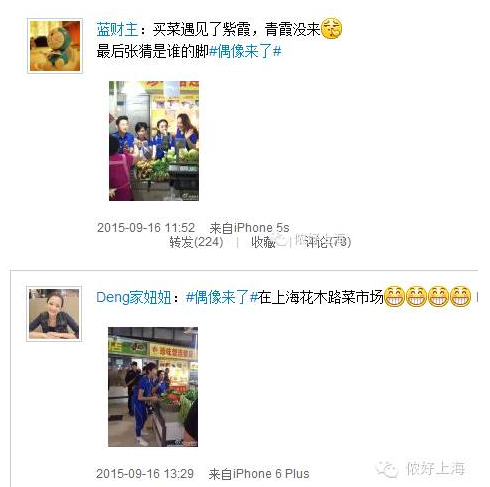Click the username link 蓝财主
490x487 pixels.
click(117, 29)
